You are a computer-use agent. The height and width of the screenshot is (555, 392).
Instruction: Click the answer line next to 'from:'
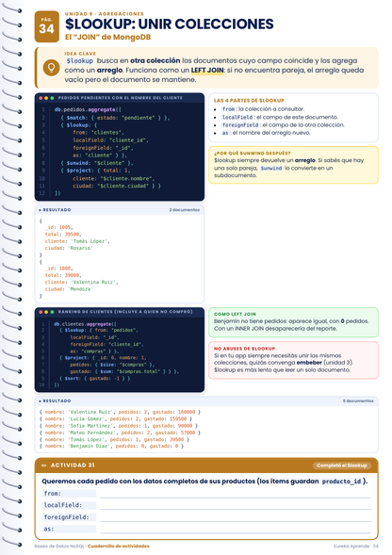point(236,494)
